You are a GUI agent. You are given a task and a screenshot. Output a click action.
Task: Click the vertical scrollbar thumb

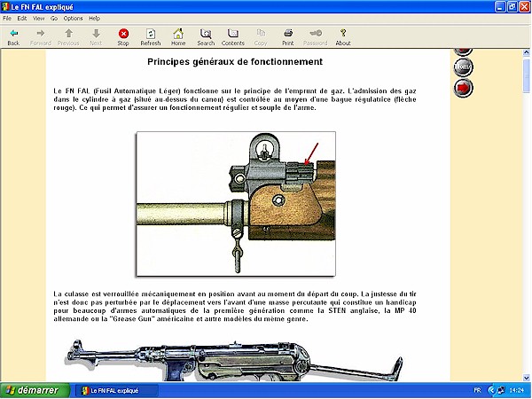(x=527, y=75)
